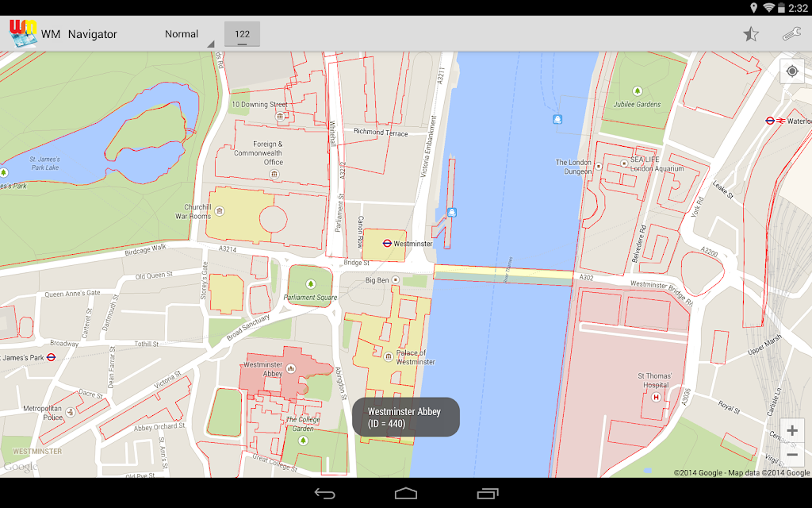Tap the Upper Marsh street label
This screenshot has height=508, width=812.
coord(764,345)
